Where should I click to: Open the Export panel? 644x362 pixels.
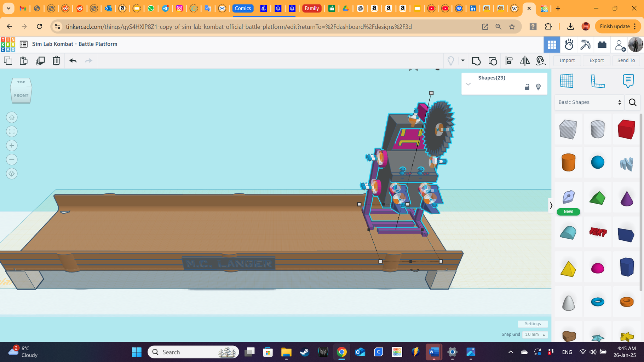point(596,60)
